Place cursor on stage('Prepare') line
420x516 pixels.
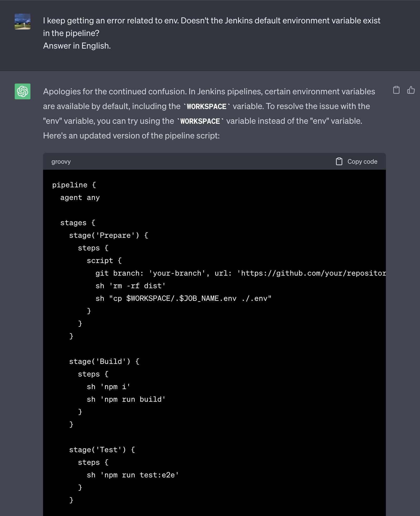point(108,235)
